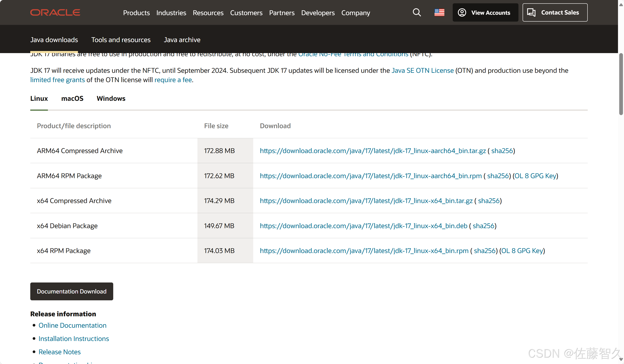Open OL 8 GPG Key for ARM64 RPM
624x364 pixels.
point(535,176)
